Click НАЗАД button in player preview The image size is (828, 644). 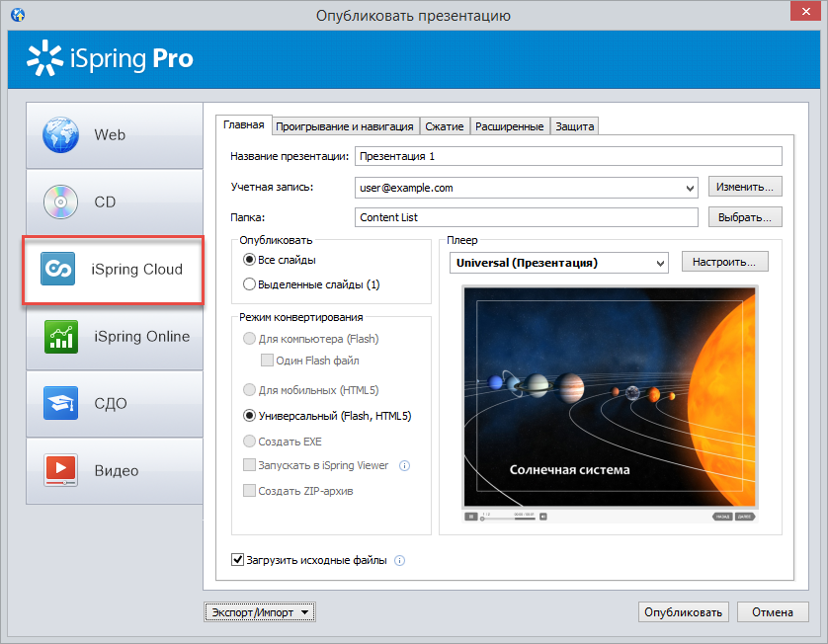pos(722,517)
